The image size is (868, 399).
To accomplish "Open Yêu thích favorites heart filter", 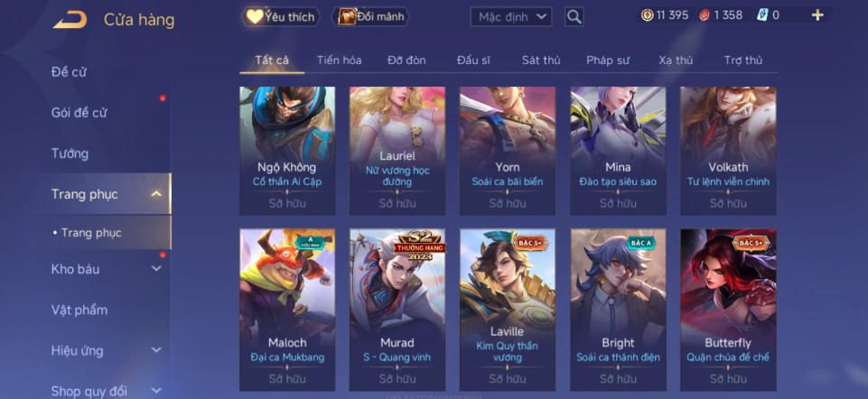I will pyautogui.click(x=281, y=16).
